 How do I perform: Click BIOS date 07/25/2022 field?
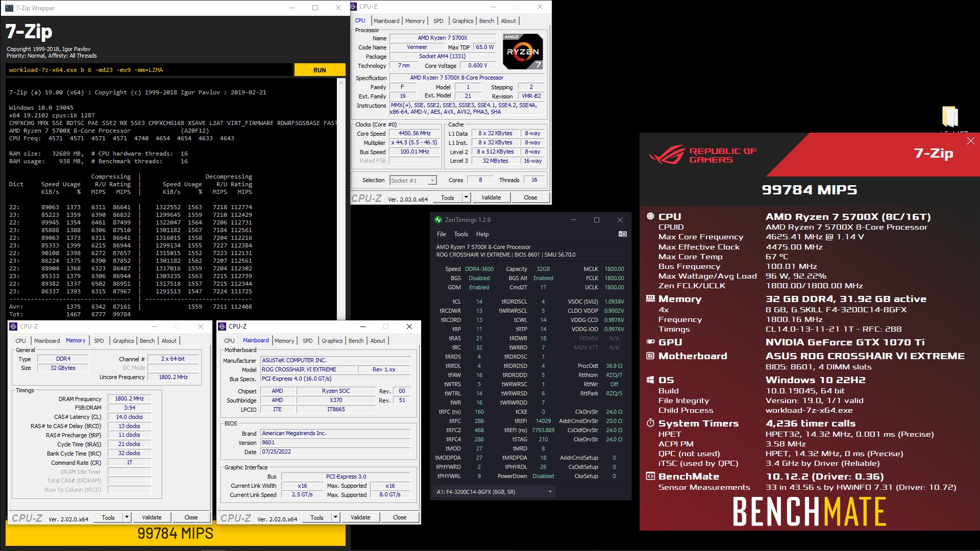click(x=335, y=452)
